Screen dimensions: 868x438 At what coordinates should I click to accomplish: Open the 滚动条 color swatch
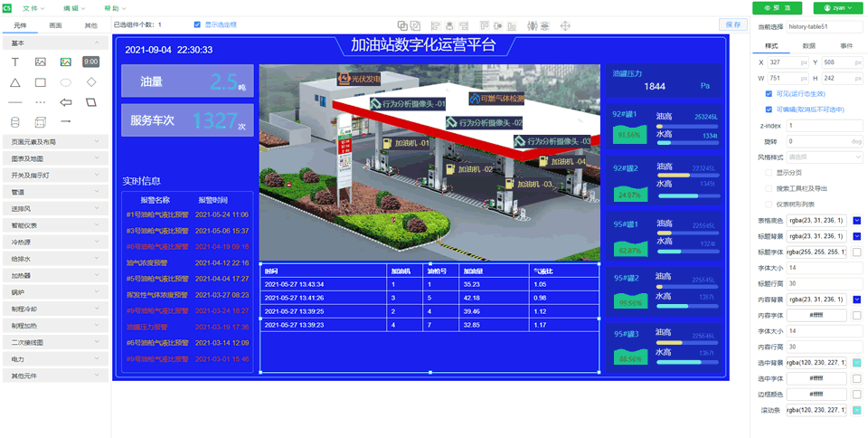(857, 410)
